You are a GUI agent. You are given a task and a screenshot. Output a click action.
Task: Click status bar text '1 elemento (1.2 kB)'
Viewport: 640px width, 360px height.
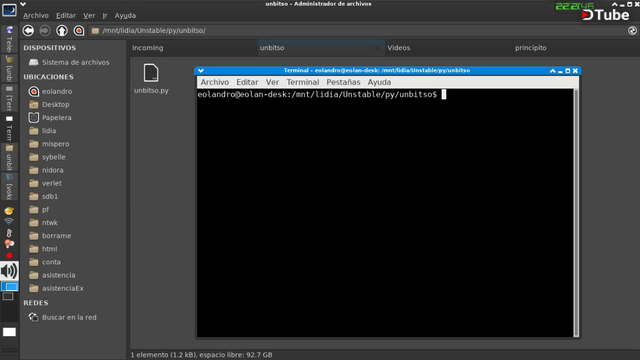(164, 355)
